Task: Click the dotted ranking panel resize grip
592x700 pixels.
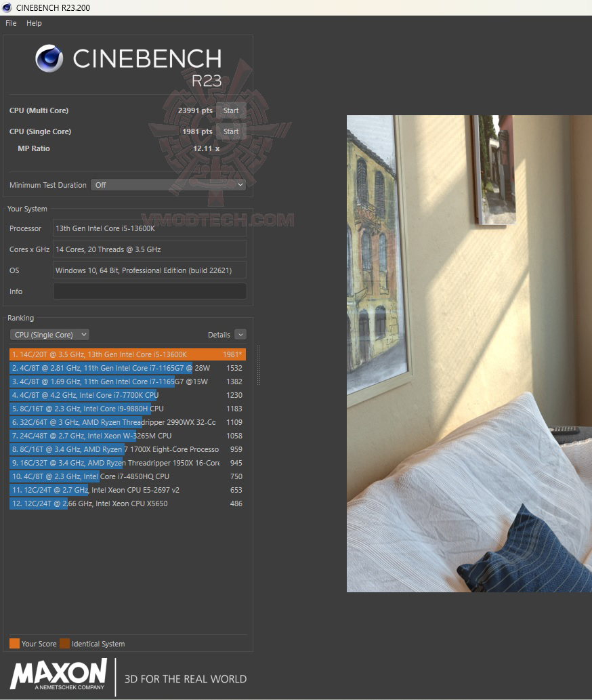Action: 259,365
